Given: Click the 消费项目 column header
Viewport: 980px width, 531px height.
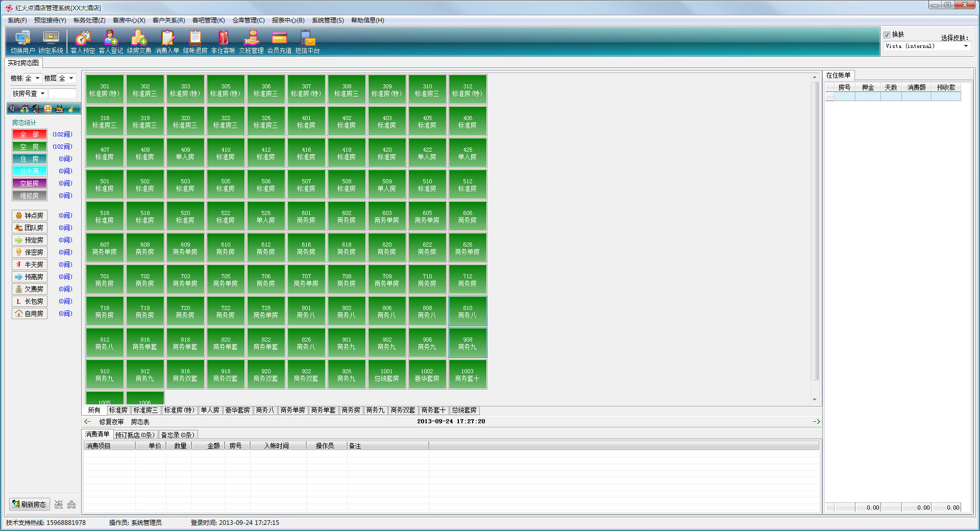Looking at the screenshot, I should coord(110,446).
